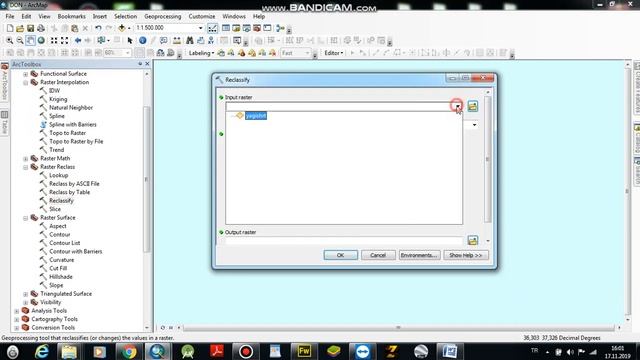Click Cancel in Reclassify dialog
The height and width of the screenshot is (360, 640).
(378, 255)
